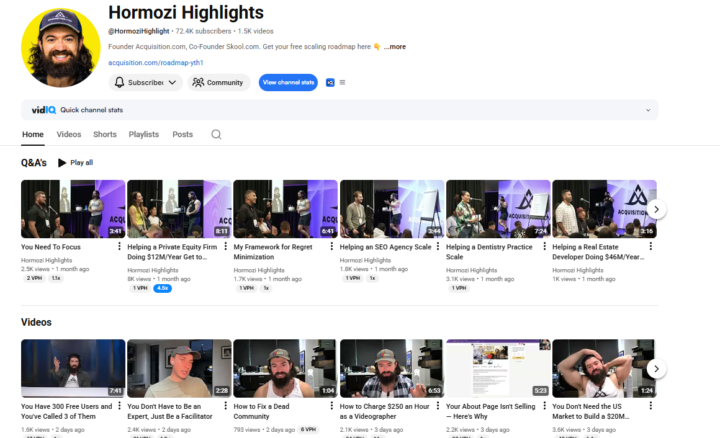This screenshot has height=438, width=720.
Task: Click the vidIQ logo in stats bar
Action: pyautogui.click(x=44, y=110)
